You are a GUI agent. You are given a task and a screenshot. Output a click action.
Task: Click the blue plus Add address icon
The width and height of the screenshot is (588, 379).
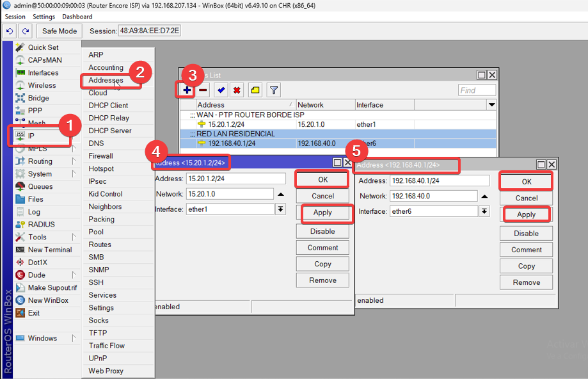187,90
